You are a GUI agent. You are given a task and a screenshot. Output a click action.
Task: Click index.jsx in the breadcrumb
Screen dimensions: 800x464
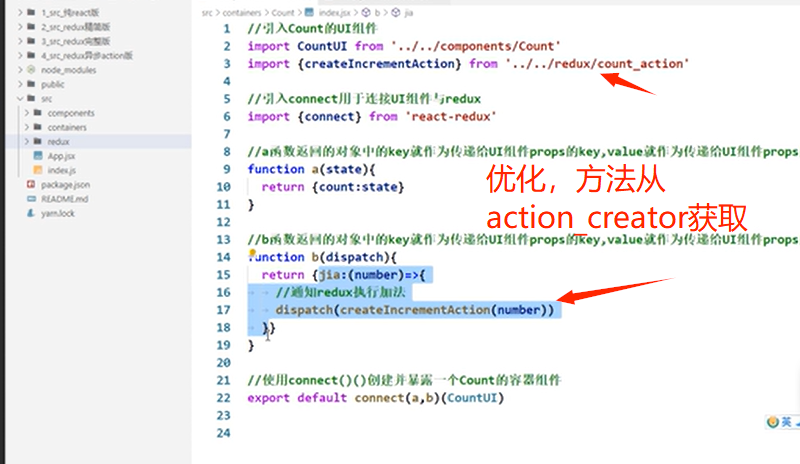334,13
